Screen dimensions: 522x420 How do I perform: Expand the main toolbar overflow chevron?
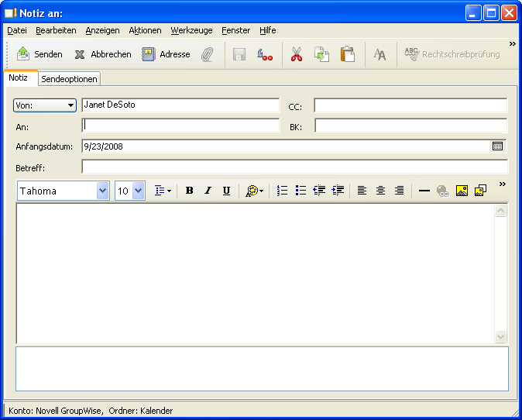513,44
